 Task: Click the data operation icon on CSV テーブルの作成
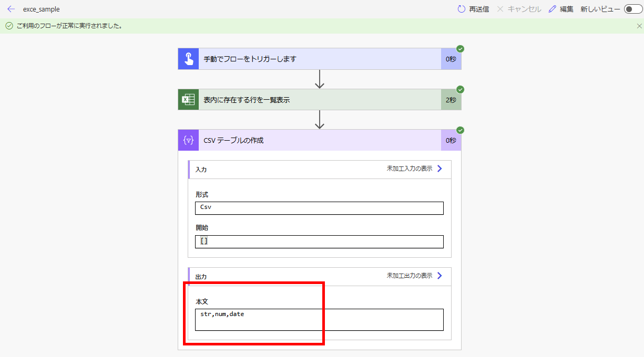[x=188, y=140]
